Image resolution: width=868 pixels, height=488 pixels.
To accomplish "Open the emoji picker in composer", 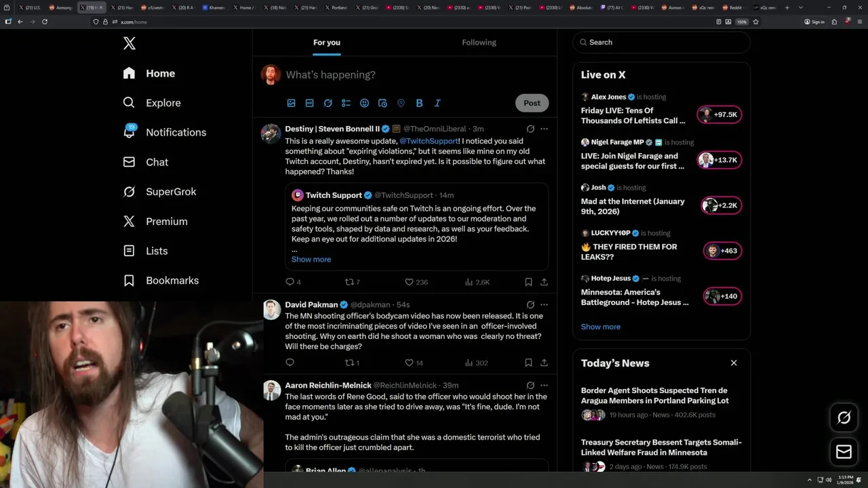I will (x=364, y=103).
